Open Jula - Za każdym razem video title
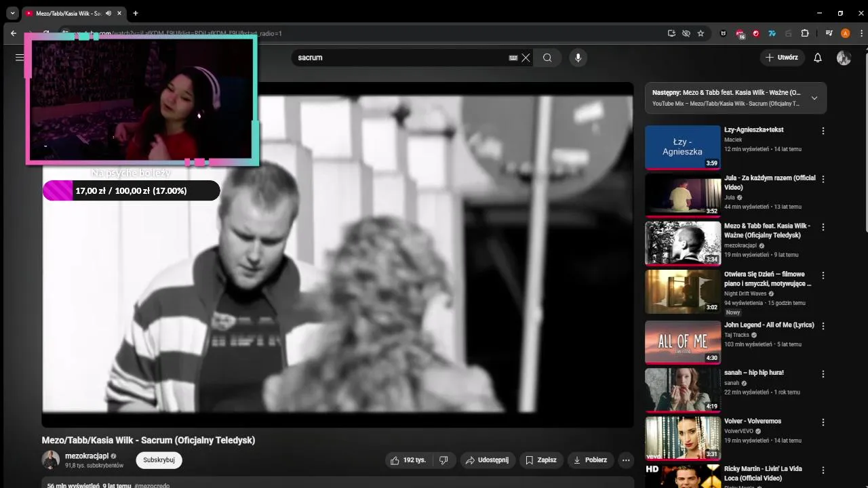Viewport: 868px width, 488px height. pyautogui.click(x=770, y=182)
